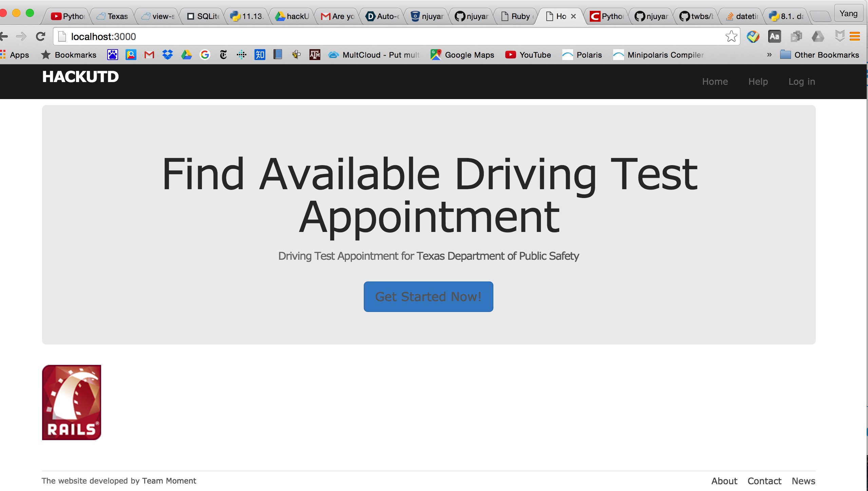Open the Google bookmark icon
This screenshot has height=491, width=868.
tap(205, 55)
